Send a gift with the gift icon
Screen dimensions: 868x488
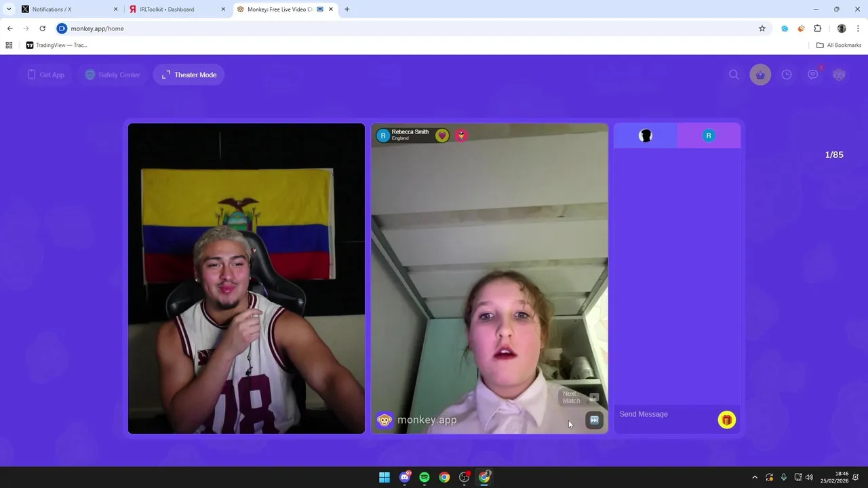point(727,420)
